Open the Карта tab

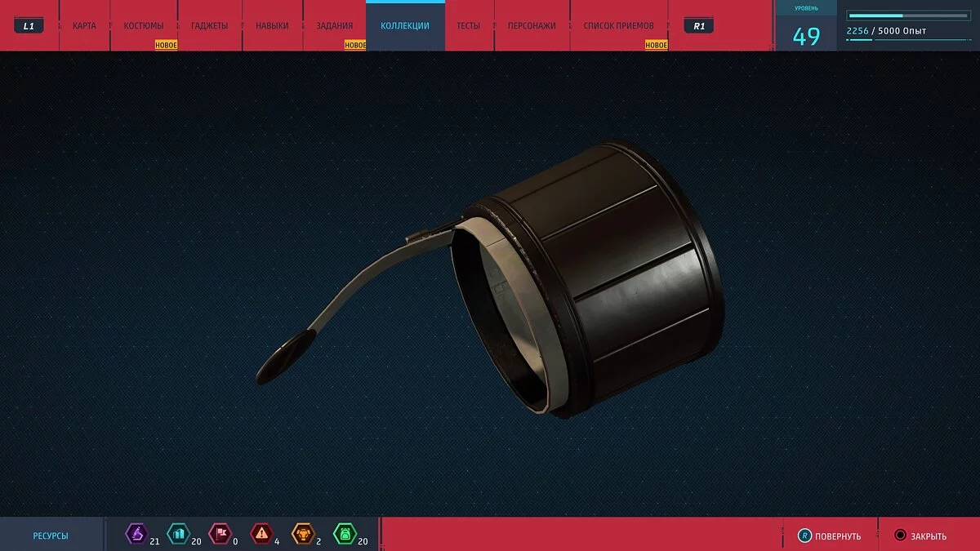[x=84, y=26]
